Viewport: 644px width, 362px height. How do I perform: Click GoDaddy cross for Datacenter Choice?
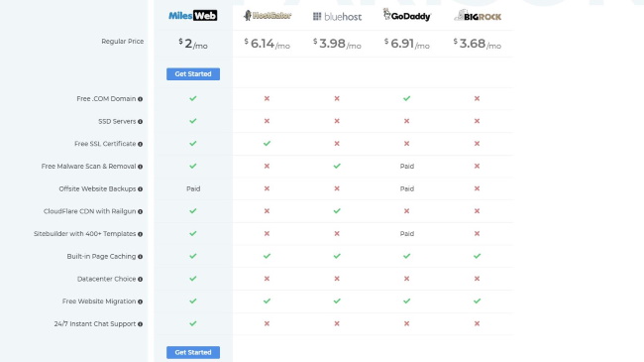coord(406,279)
